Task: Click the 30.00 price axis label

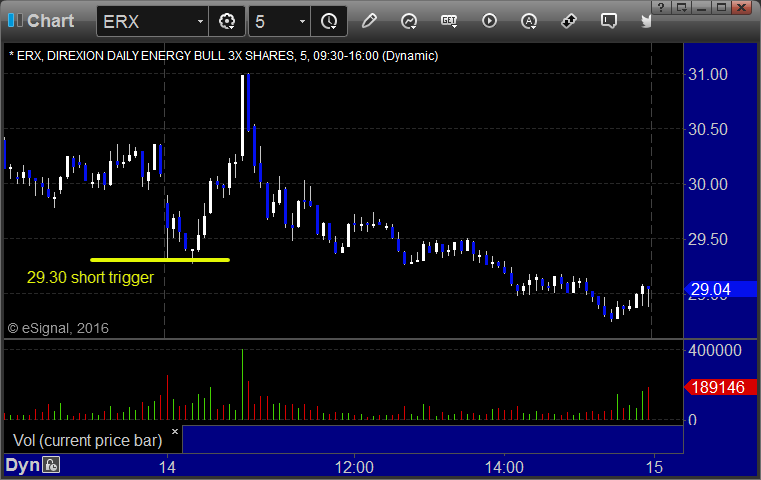Action: click(708, 184)
